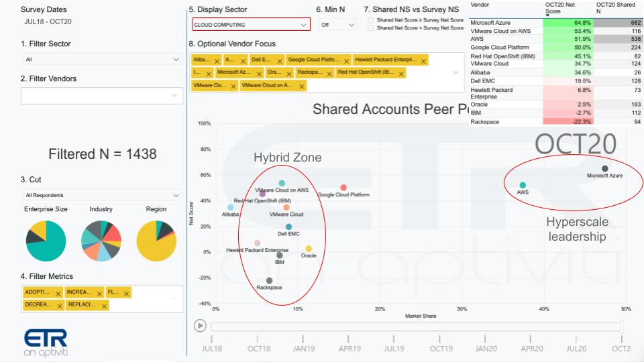The height and width of the screenshot is (362, 644).
Task: Open Display Sector Cloud Computing dropdown
Action: pos(252,25)
